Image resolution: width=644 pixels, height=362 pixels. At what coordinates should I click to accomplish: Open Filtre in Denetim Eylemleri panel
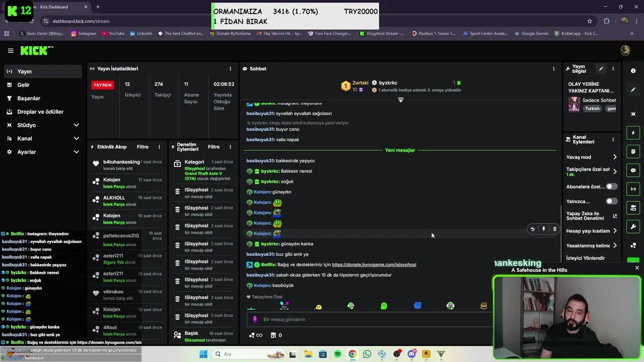pyautogui.click(x=214, y=147)
